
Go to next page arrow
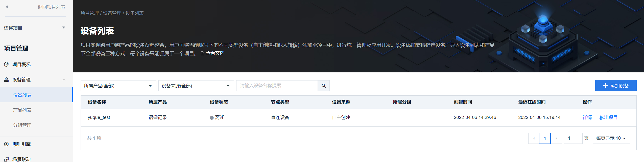pyautogui.click(x=556, y=138)
